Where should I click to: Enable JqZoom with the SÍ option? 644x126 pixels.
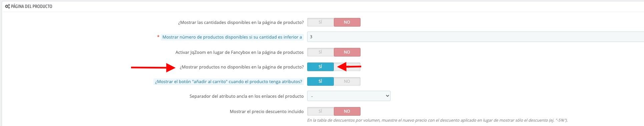point(320,52)
